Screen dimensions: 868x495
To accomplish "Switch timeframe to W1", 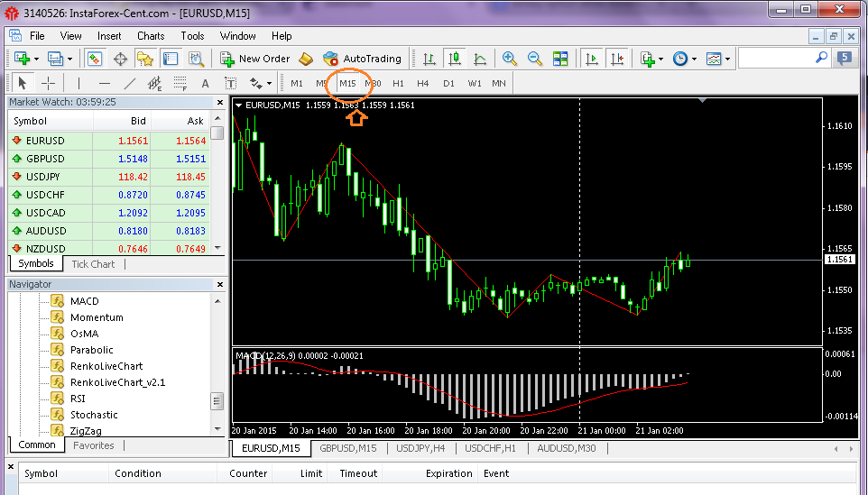I will pyautogui.click(x=475, y=84).
